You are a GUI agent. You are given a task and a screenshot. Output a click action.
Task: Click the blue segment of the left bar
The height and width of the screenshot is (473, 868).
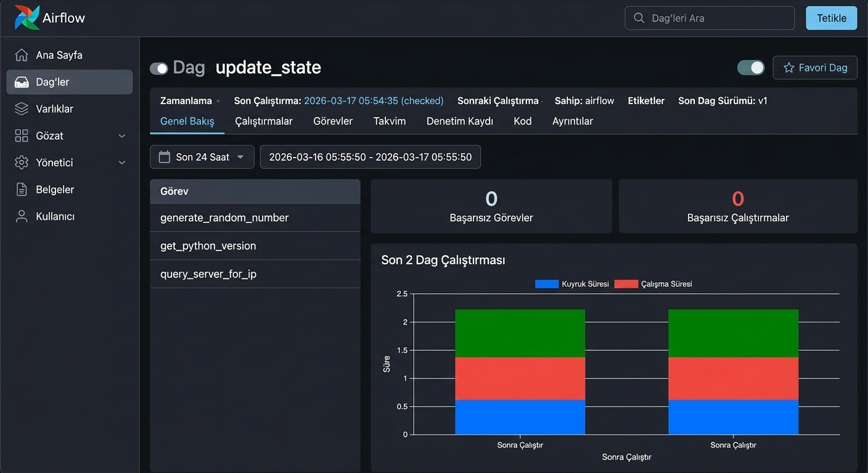520,417
